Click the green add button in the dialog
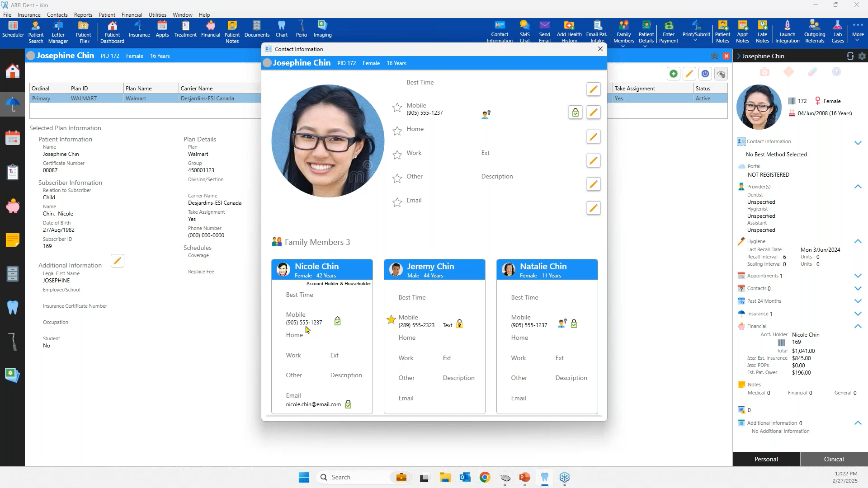Screen dimensions: 868x488 click(674, 73)
